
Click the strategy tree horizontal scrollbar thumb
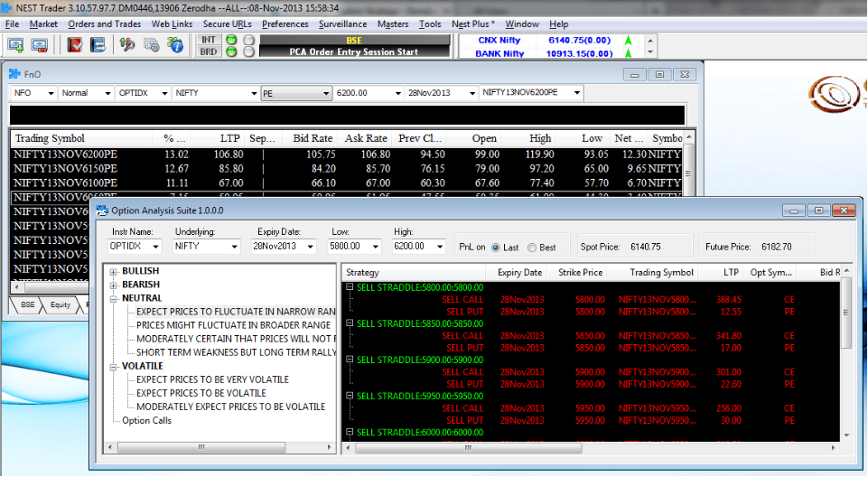click(201, 447)
